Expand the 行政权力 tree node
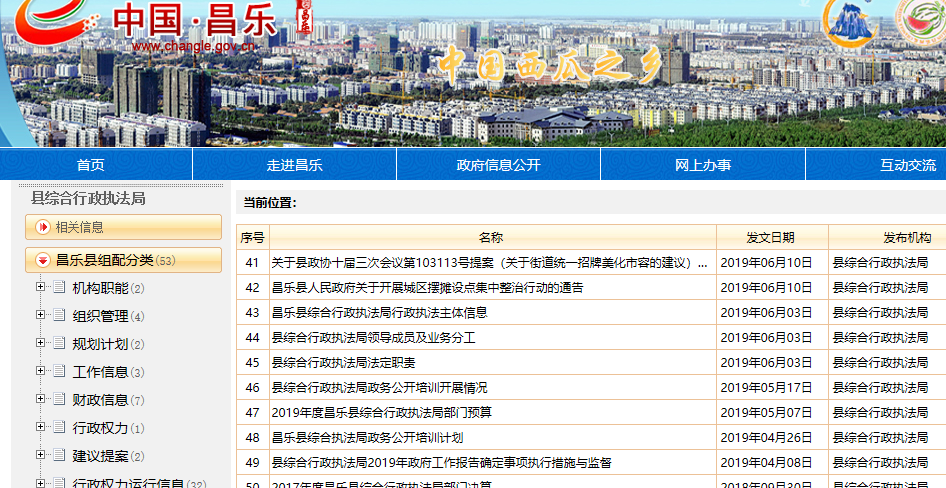Image resolution: width=946 pixels, height=488 pixels. (x=40, y=428)
